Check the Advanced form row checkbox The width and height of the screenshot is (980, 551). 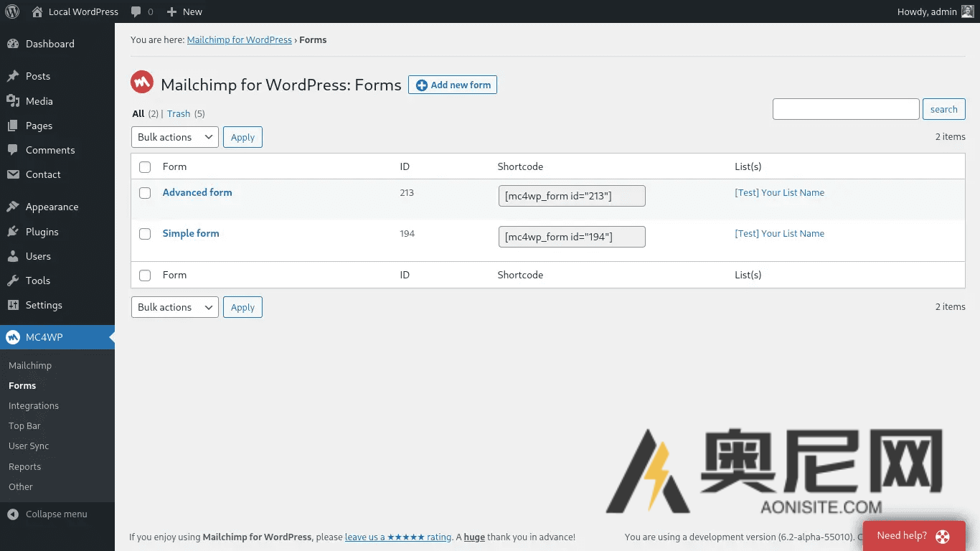point(145,193)
